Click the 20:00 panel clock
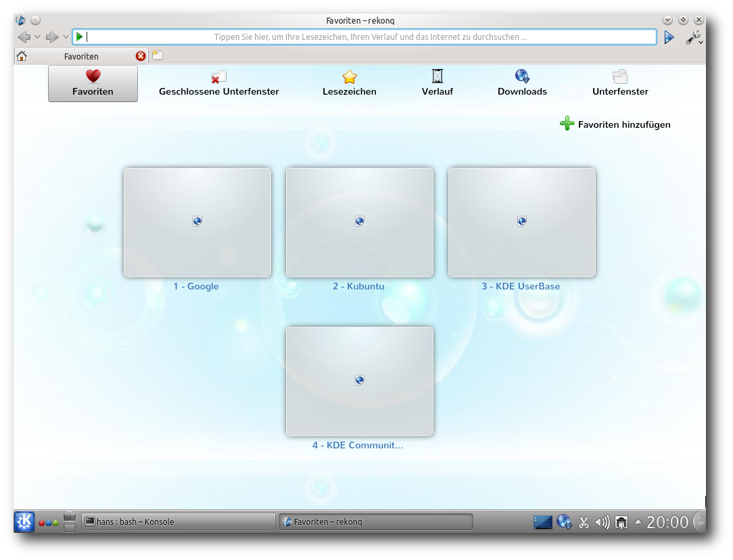 pyautogui.click(x=667, y=522)
